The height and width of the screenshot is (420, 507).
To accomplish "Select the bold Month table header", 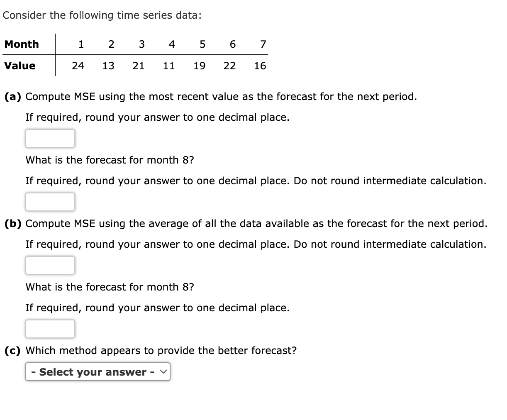I will [22, 44].
